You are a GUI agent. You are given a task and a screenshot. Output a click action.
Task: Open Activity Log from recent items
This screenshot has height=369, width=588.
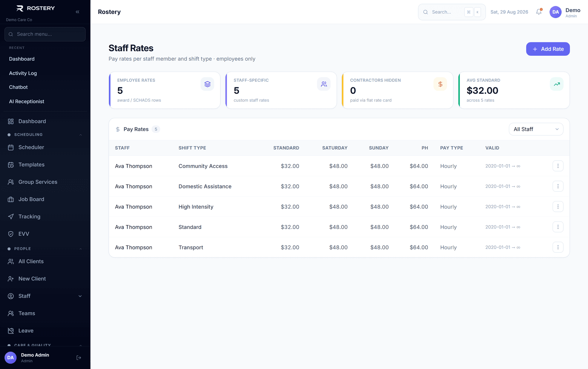23,73
